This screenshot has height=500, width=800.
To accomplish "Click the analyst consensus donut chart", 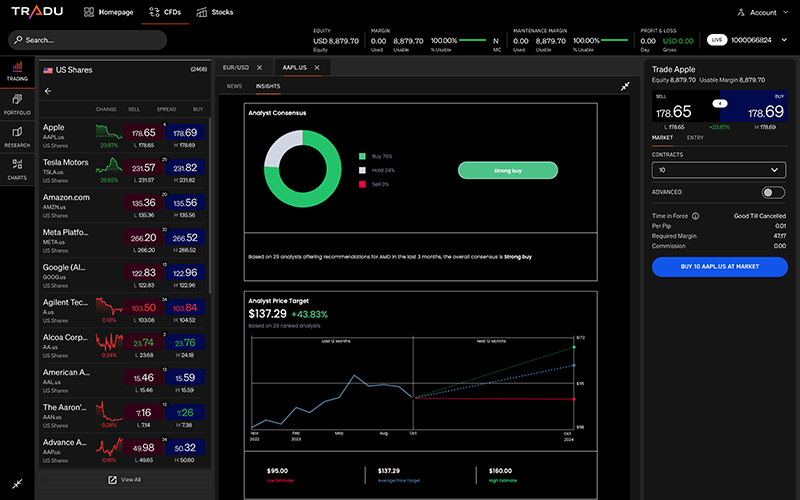I will (303, 168).
